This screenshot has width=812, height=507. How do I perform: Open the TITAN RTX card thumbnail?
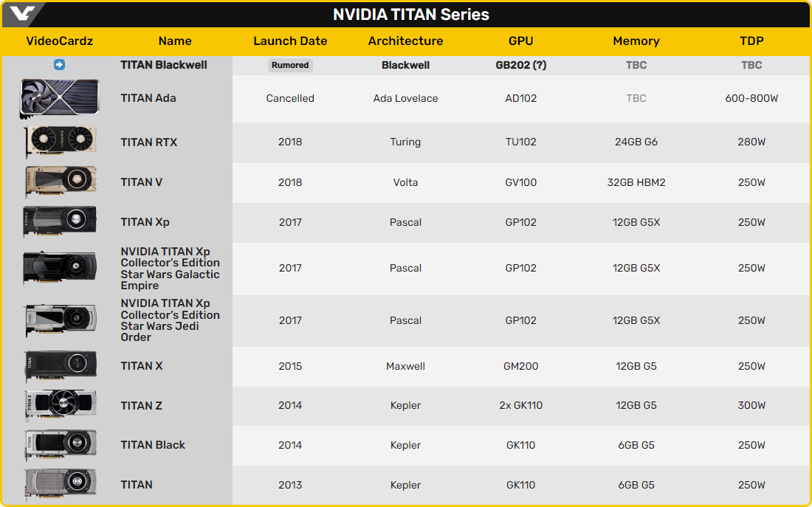point(59,142)
